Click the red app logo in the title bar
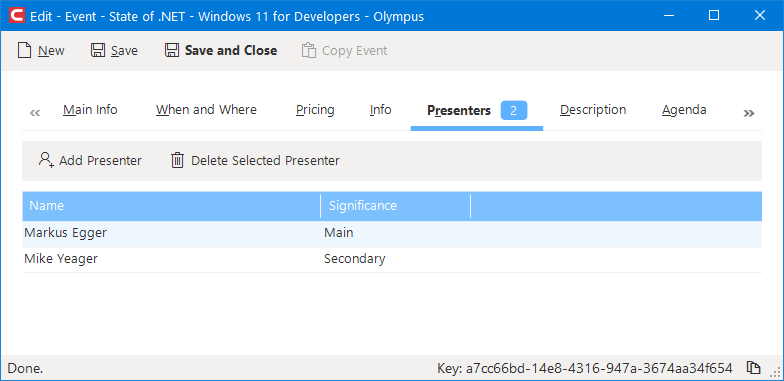The width and height of the screenshot is (784, 381). coord(17,16)
